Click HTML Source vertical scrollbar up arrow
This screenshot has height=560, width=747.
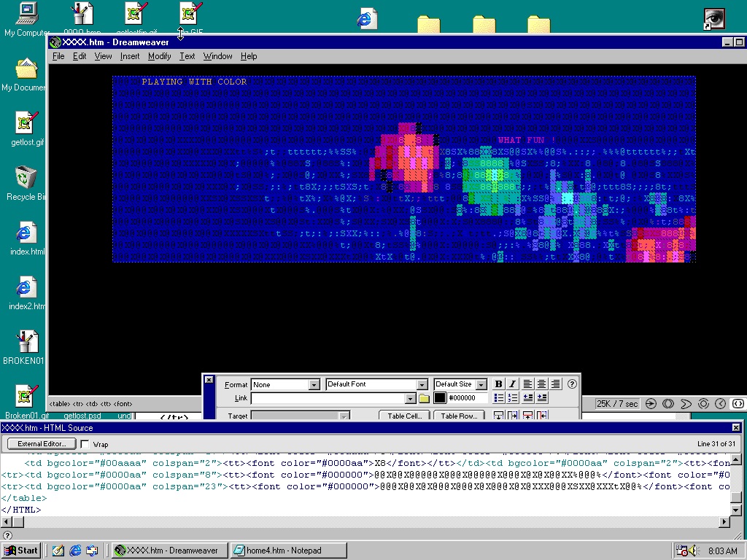pos(735,459)
